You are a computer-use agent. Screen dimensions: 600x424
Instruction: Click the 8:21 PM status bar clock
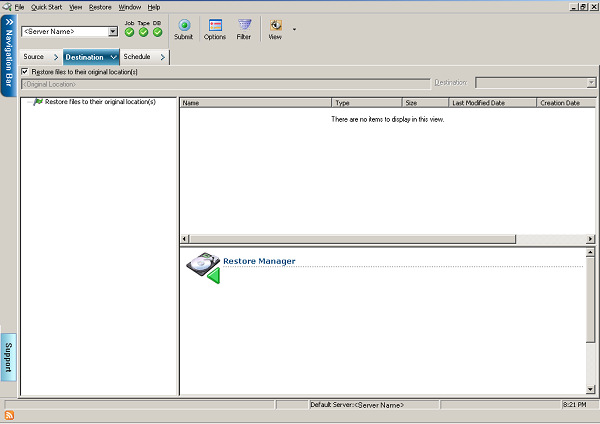click(x=574, y=404)
